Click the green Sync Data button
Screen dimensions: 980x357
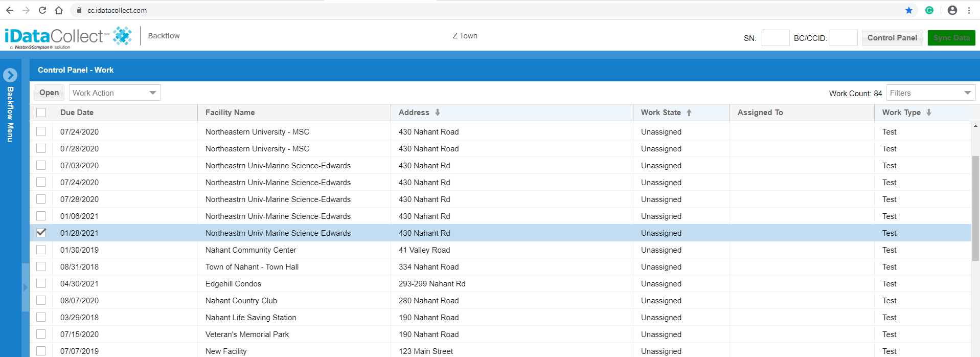951,38
